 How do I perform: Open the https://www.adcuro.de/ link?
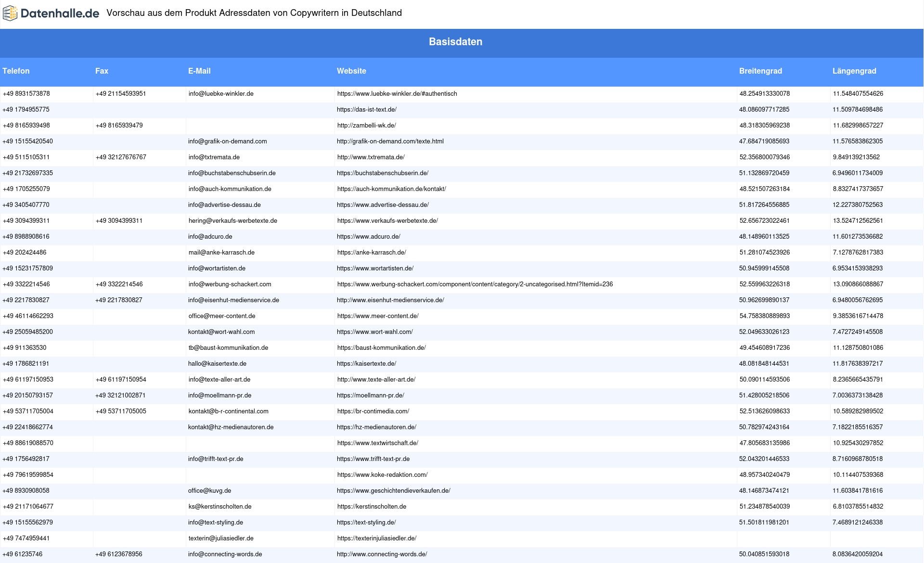tap(369, 237)
